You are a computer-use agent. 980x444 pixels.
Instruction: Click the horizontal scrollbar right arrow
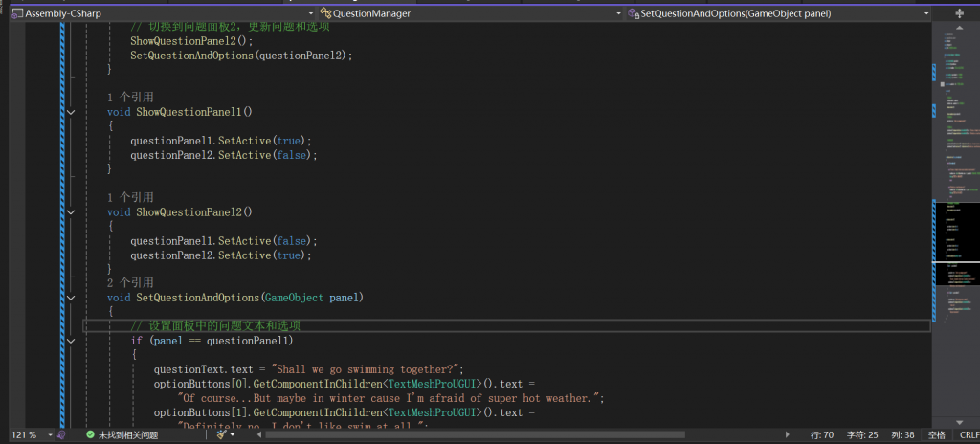tap(787, 434)
